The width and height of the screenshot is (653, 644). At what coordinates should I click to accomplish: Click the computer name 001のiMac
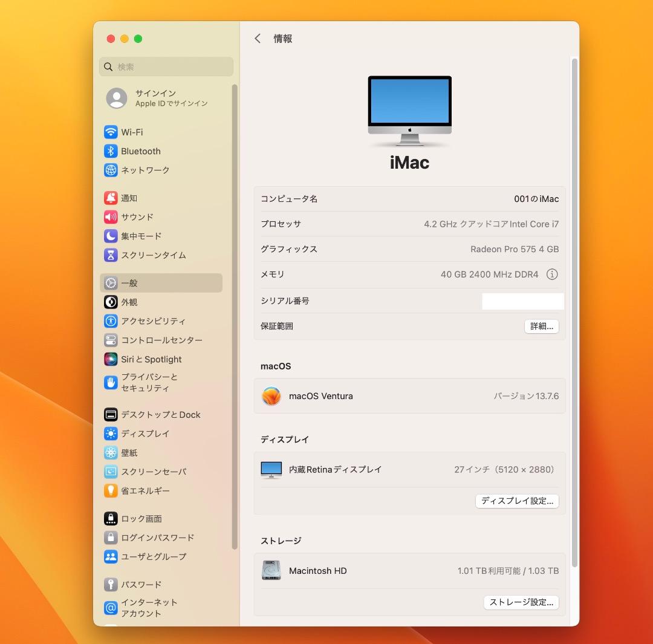click(x=536, y=199)
